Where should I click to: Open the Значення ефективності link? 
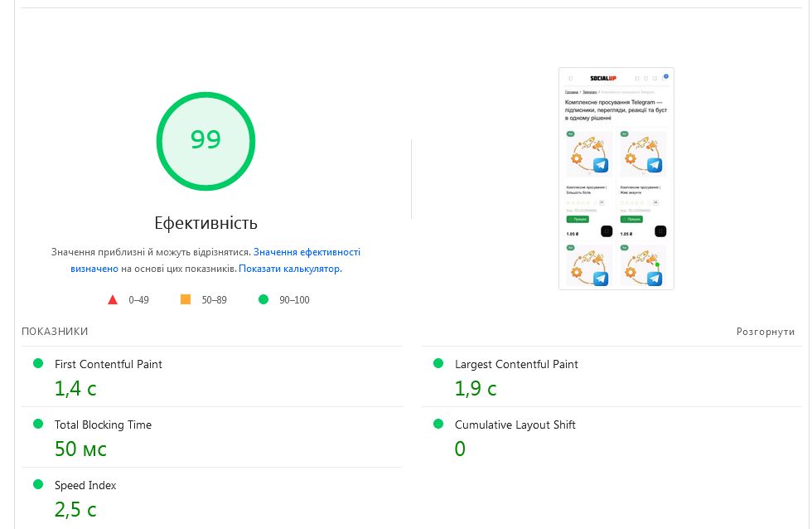(x=307, y=252)
